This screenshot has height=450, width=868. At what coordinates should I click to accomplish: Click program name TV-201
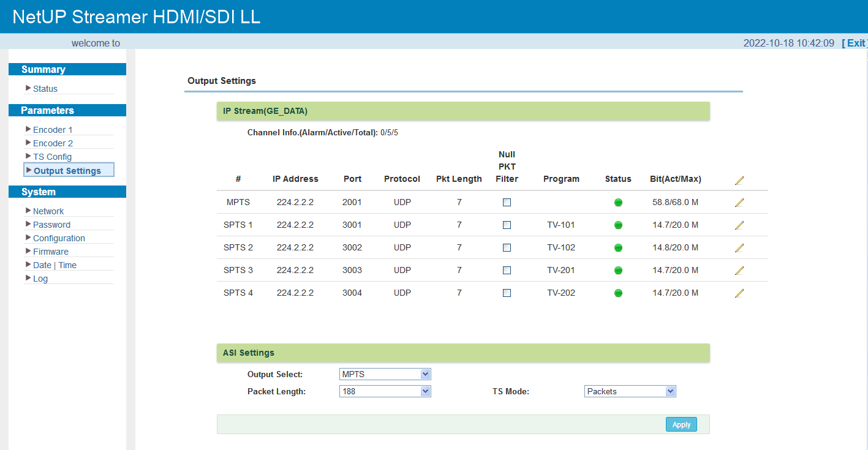[x=561, y=271]
